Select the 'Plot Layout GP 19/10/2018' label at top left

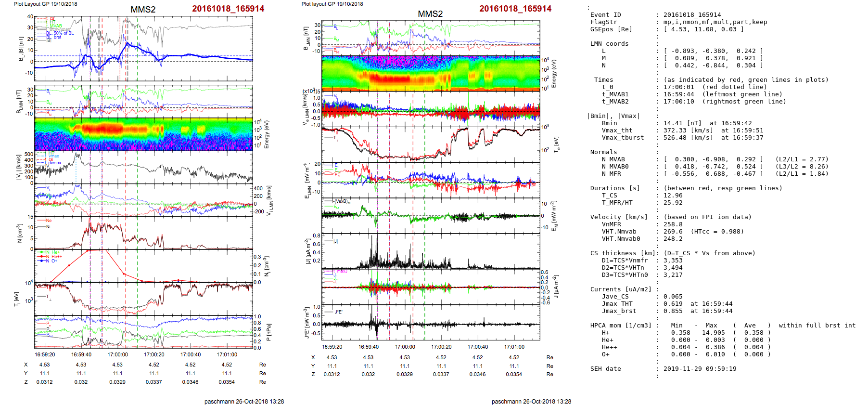tap(45, 4)
